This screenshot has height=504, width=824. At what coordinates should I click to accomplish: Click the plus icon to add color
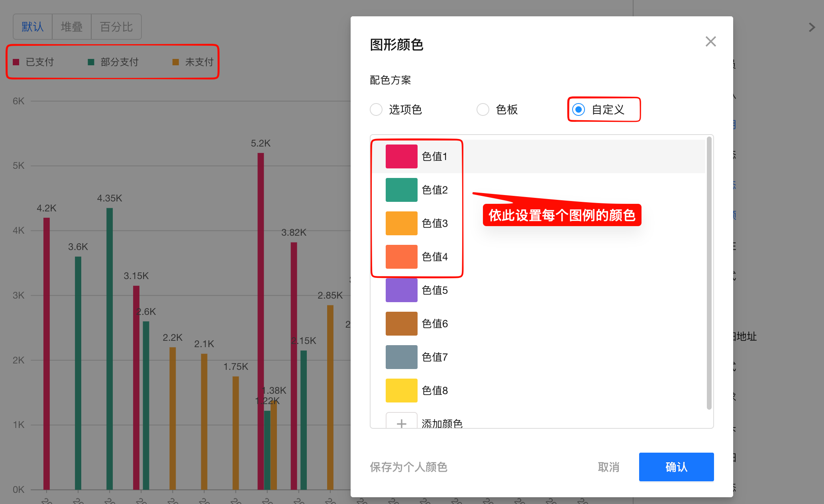pos(401,423)
